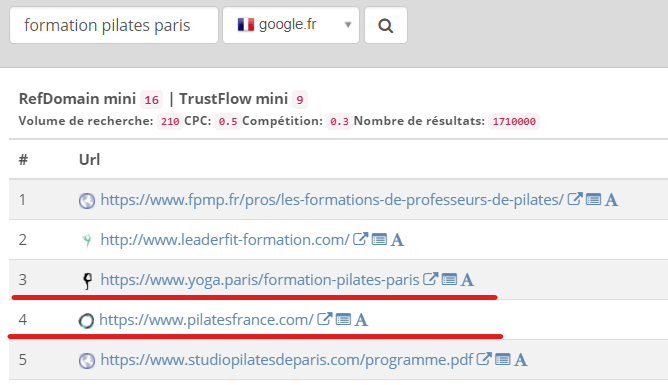Click the list icon in pilatesfrance.com row

343,319
